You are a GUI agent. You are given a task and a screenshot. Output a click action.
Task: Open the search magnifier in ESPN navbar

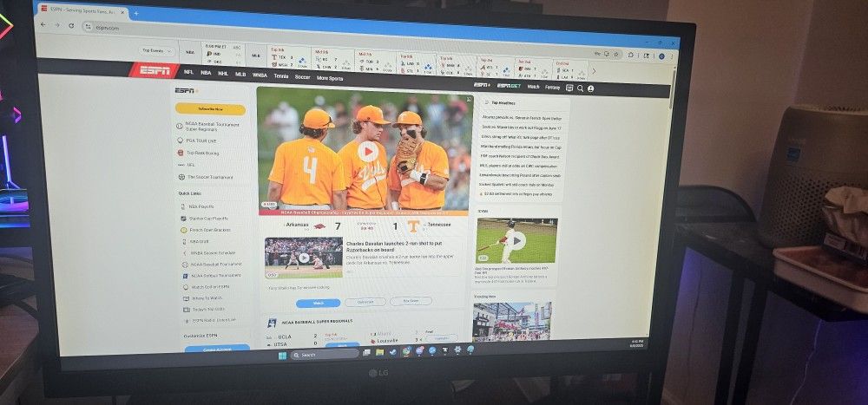pyautogui.click(x=580, y=88)
